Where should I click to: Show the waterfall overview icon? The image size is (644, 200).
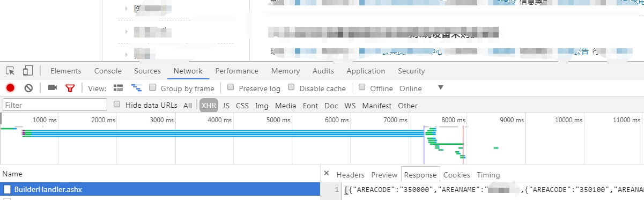pos(137,88)
